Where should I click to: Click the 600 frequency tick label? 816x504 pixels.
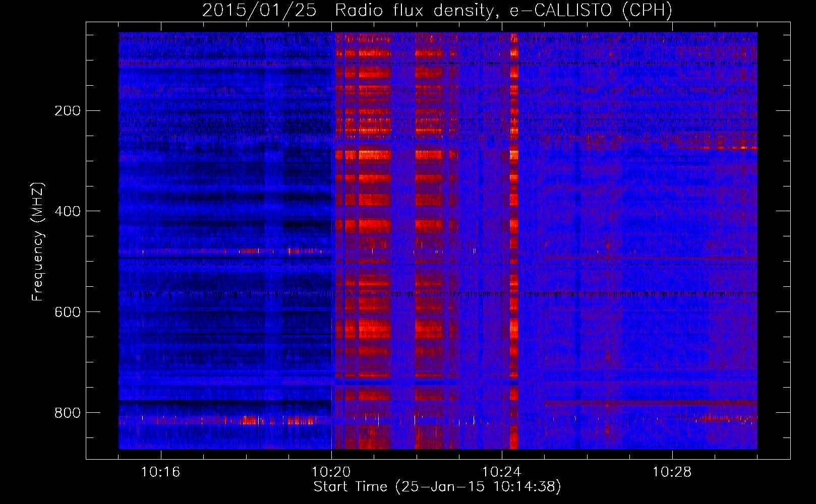point(68,312)
